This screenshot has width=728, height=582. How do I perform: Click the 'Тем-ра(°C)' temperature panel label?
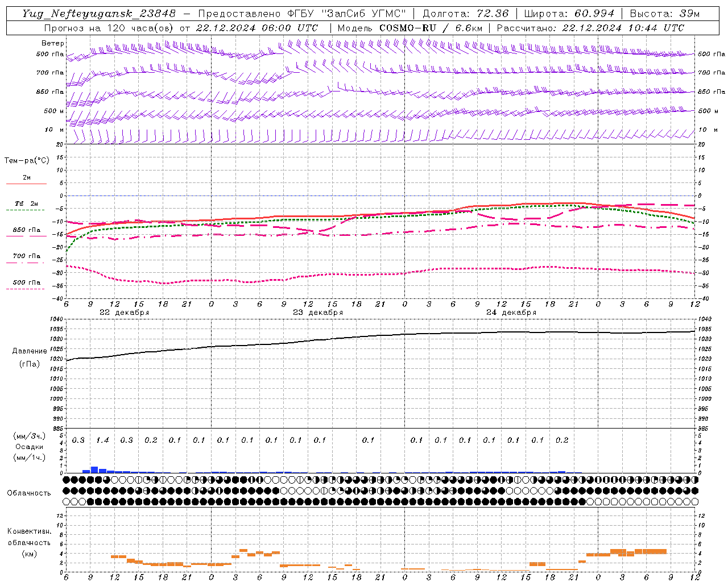coord(27,161)
